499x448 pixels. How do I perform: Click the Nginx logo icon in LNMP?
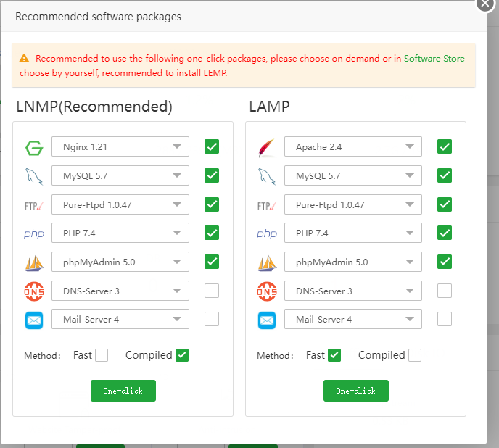[x=34, y=147]
